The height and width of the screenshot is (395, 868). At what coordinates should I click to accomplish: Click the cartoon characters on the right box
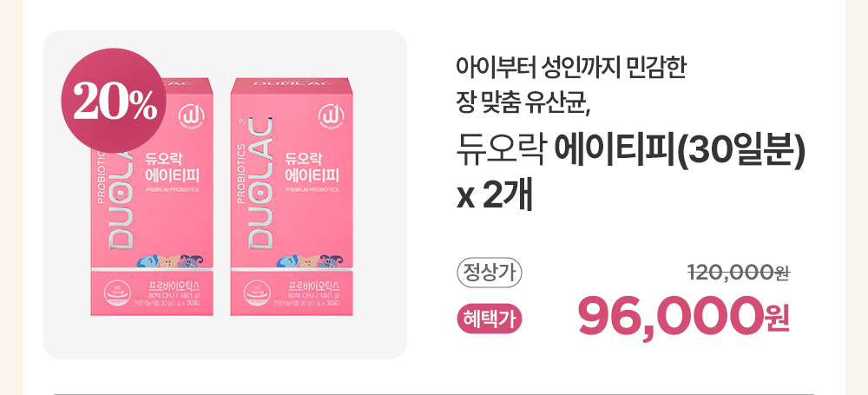(x=310, y=260)
